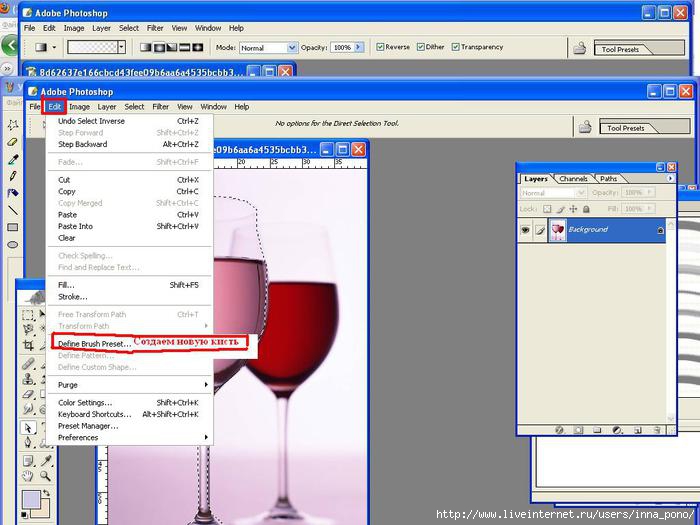Add layer style in Layers panel
Image resolution: width=700 pixels, height=525 pixels.
(x=559, y=430)
